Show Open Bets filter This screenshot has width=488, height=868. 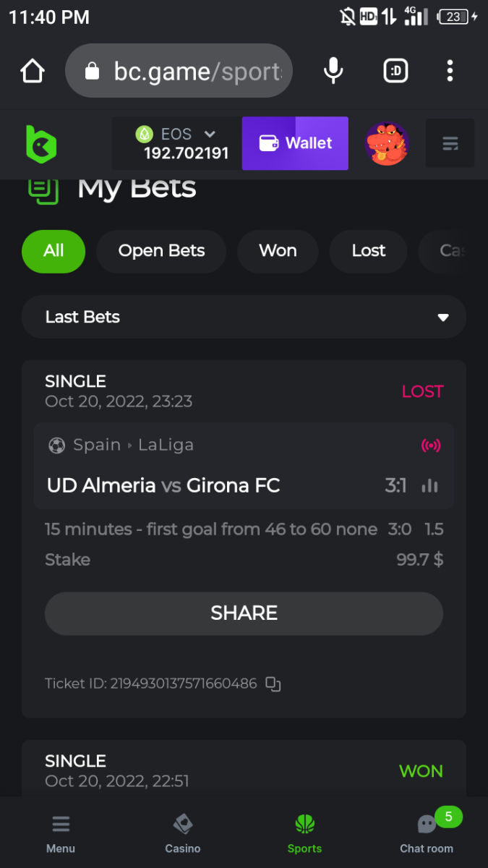(x=161, y=251)
